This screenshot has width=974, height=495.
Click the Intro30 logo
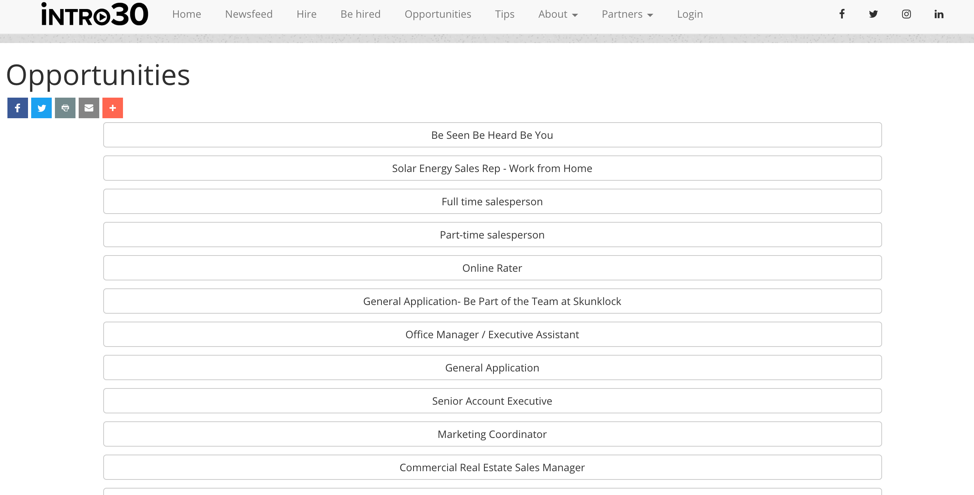(x=94, y=14)
